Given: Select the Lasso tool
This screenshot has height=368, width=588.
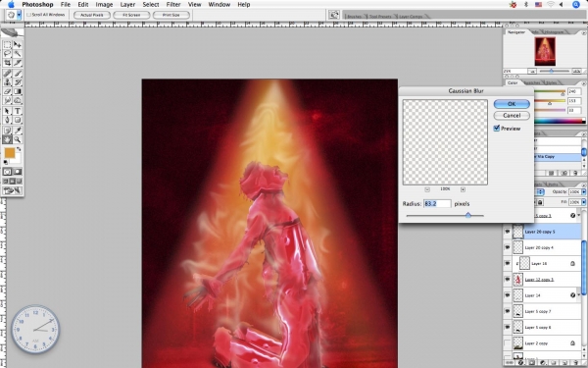Looking at the screenshot, I should [7, 54].
